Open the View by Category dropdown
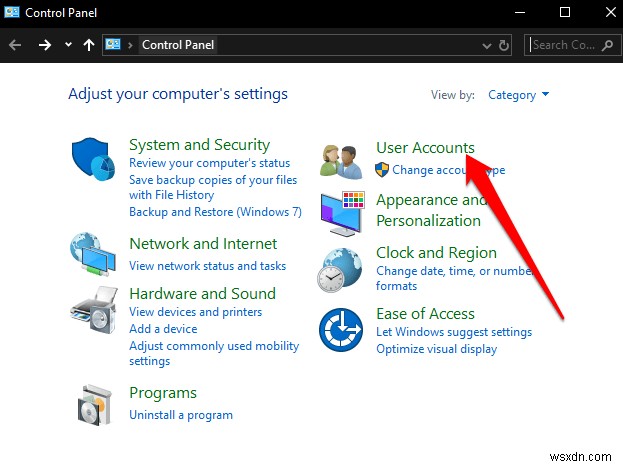The image size is (623, 467). (519, 95)
